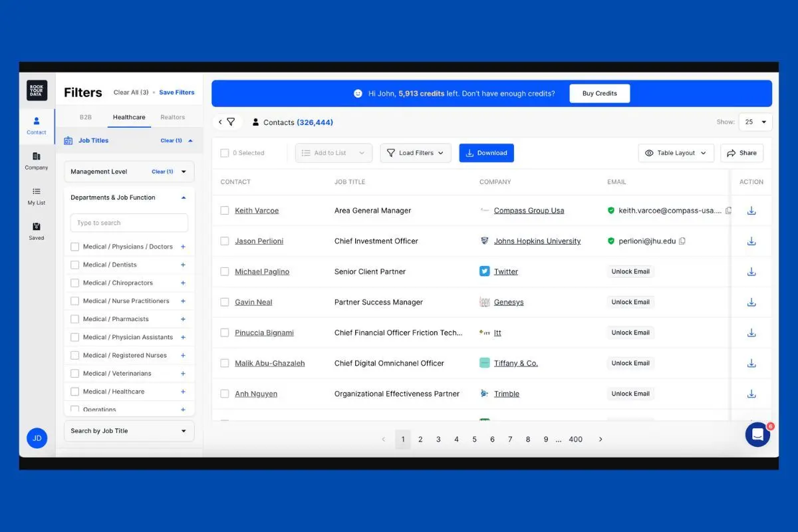The image size is (798, 532).
Task: Open Johns Hopkins University company link
Action: (537, 241)
